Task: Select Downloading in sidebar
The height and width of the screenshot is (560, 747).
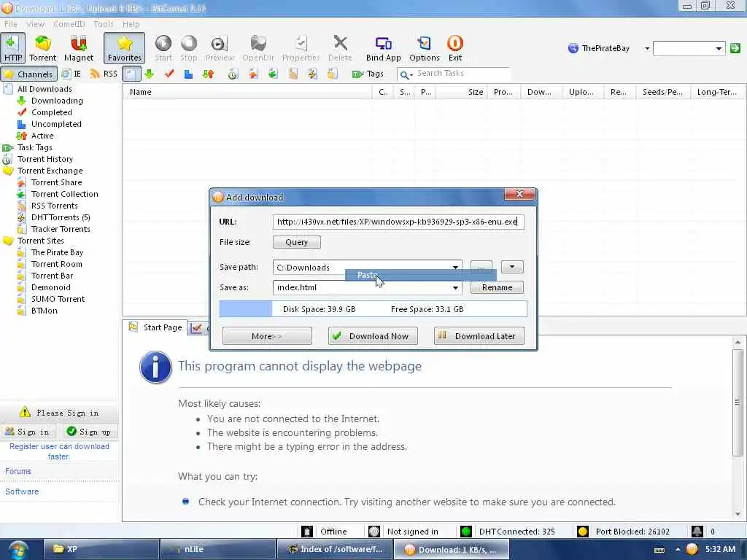Action: pos(57,101)
